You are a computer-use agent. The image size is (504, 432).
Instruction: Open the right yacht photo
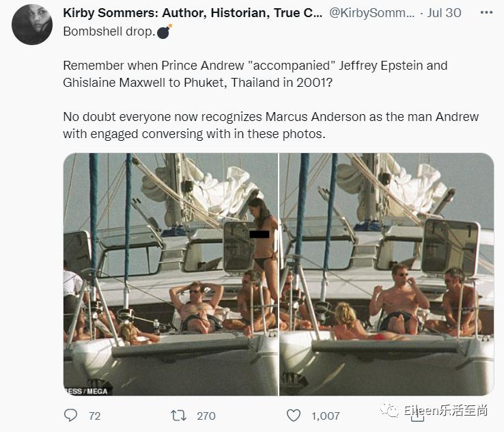click(387, 273)
